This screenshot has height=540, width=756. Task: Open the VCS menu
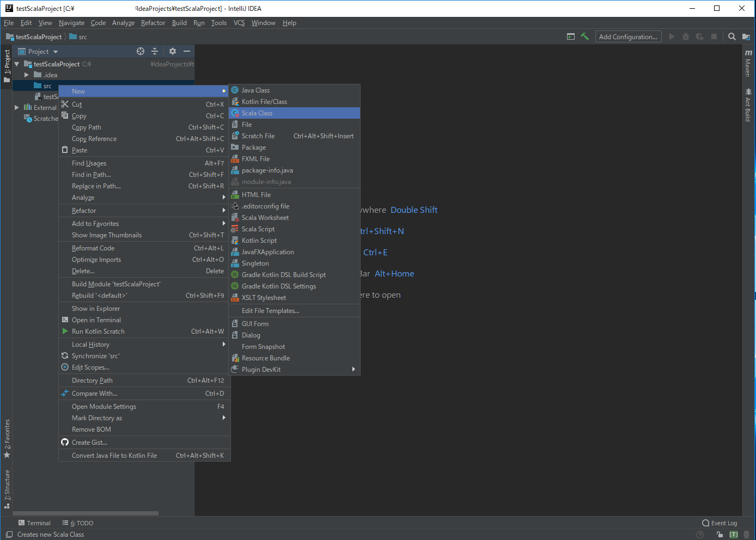pos(239,23)
